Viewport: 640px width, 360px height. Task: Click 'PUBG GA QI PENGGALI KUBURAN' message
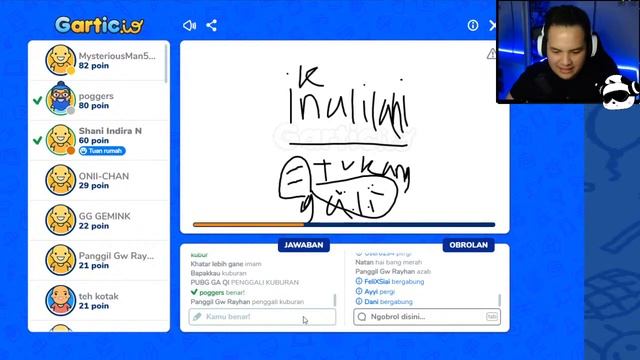click(x=244, y=282)
